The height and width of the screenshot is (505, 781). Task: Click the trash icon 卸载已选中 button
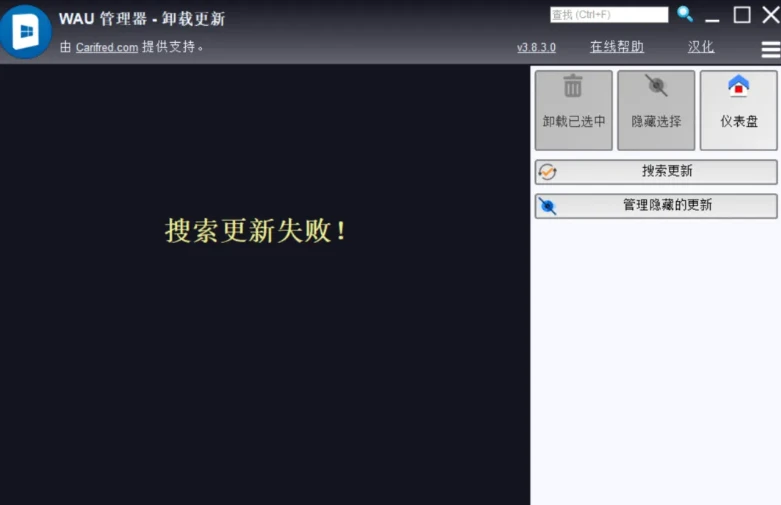(574, 109)
